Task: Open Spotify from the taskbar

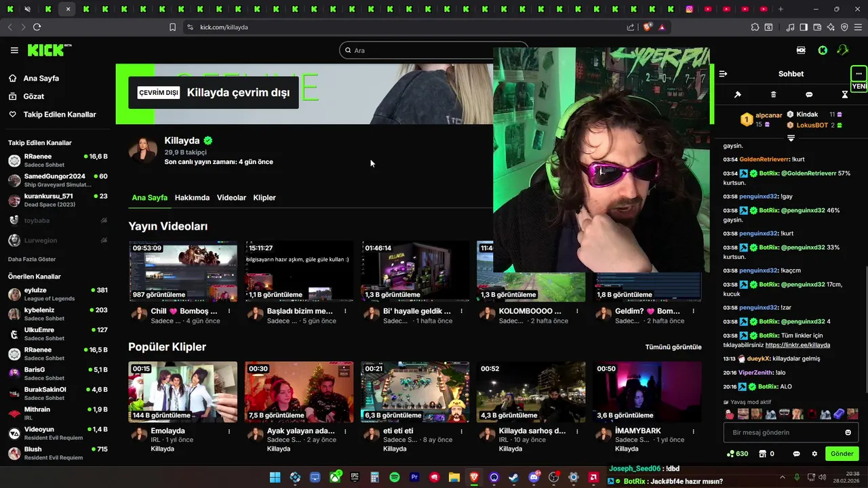Action: tap(395, 477)
